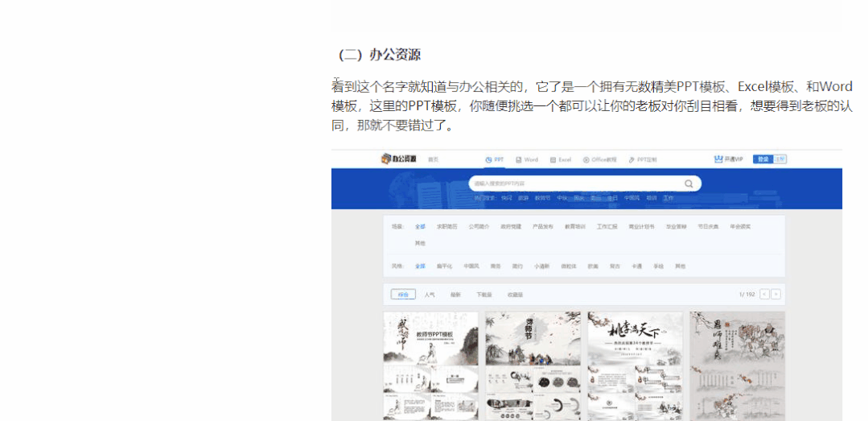Open the PPT定制 tab
868x421 pixels.
coord(643,159)
